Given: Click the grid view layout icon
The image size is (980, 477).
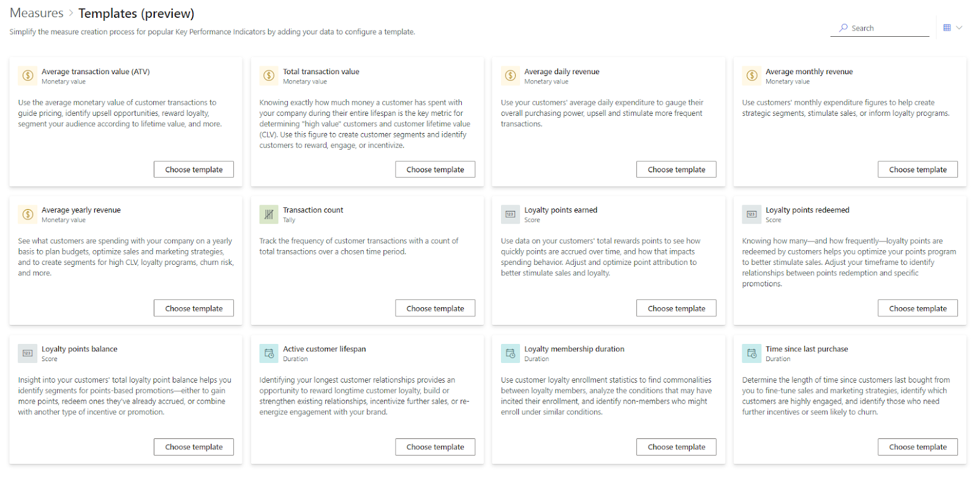Looking at the screenshot, I should (947, 28).
